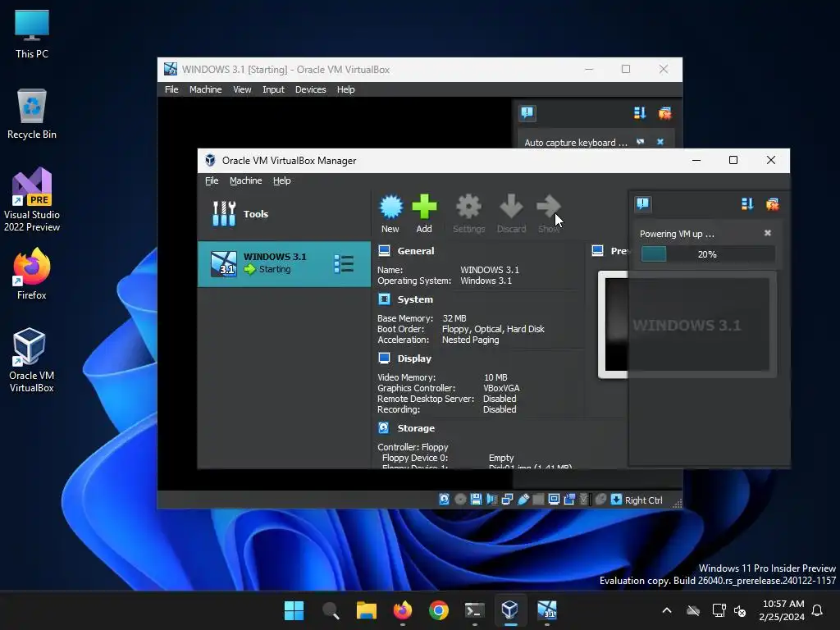Viewport: 840px width, 630px height.
Task: Open Visual Studio 2022 Preview shortcut
Action: click(32, 200)
